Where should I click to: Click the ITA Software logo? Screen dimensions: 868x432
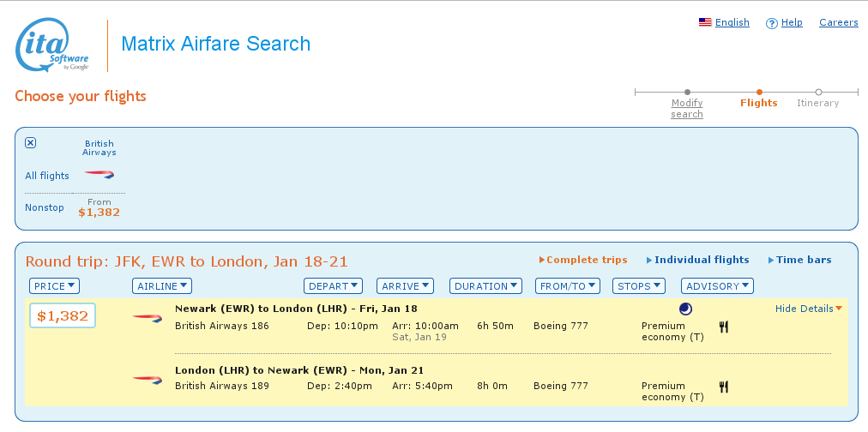click(x=52, y=45)
